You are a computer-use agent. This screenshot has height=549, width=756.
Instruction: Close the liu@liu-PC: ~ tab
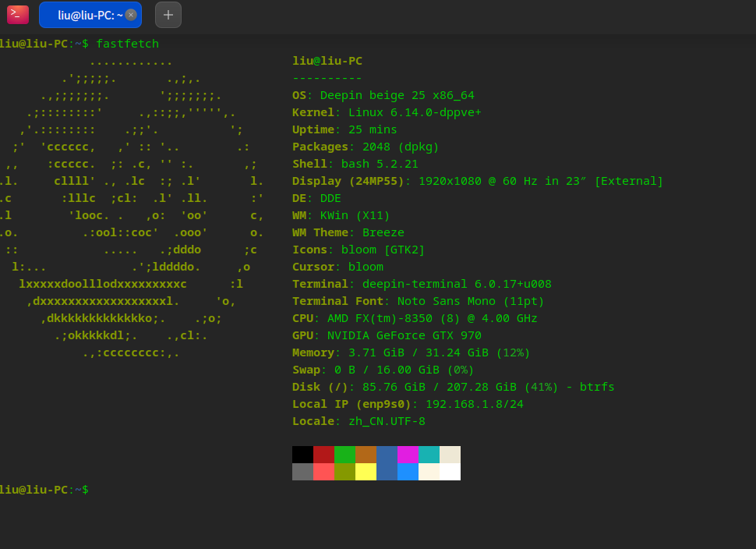coord(131,15)
